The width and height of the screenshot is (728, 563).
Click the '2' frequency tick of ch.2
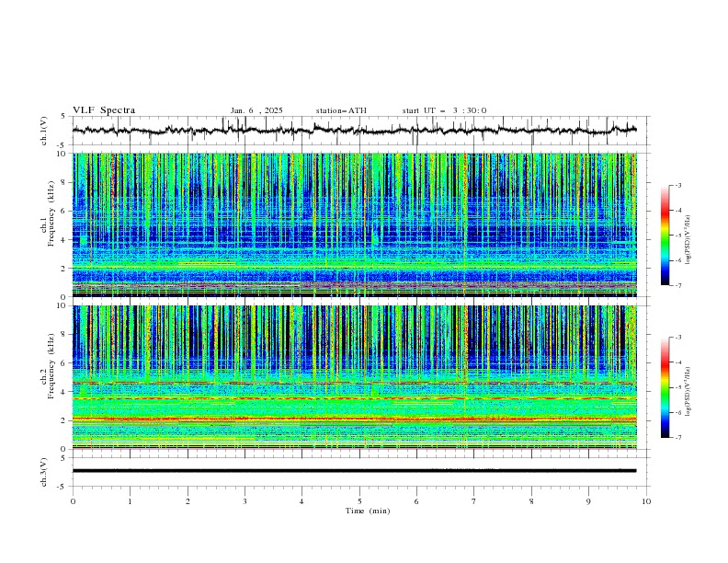[65, 420]
